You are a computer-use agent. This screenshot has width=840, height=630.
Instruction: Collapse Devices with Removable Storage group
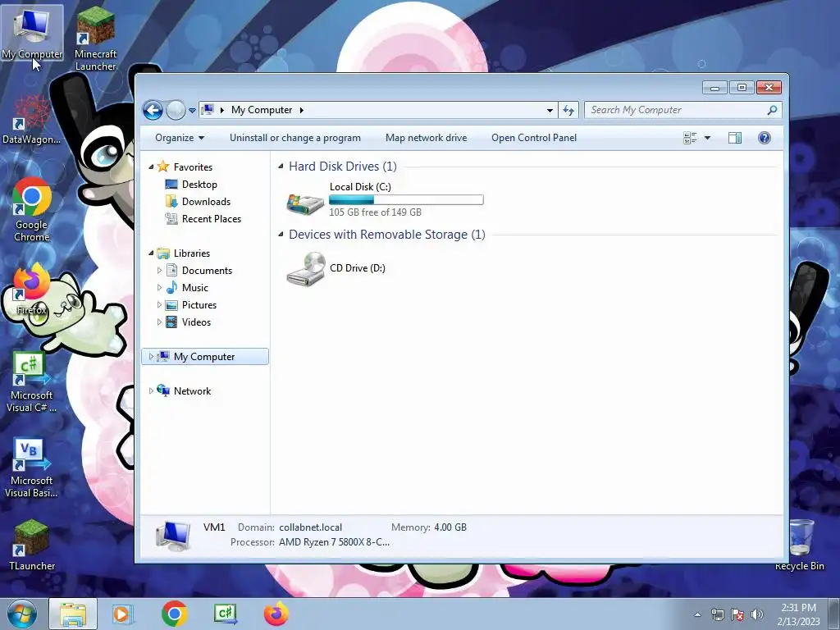tap(281, 234)
